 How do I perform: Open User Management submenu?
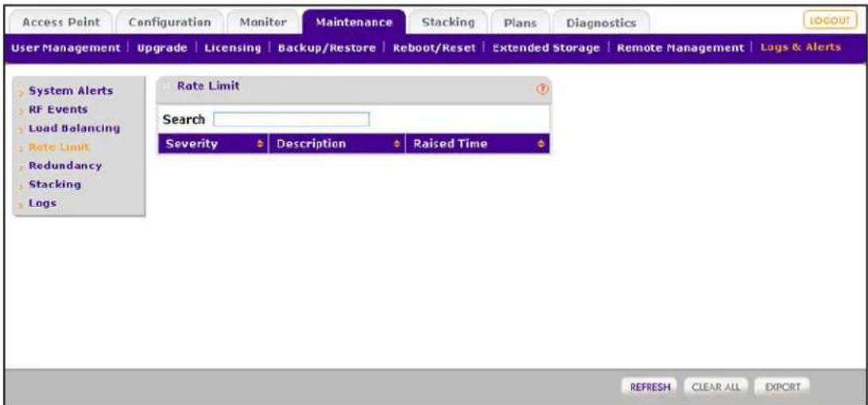click(65, 49)
